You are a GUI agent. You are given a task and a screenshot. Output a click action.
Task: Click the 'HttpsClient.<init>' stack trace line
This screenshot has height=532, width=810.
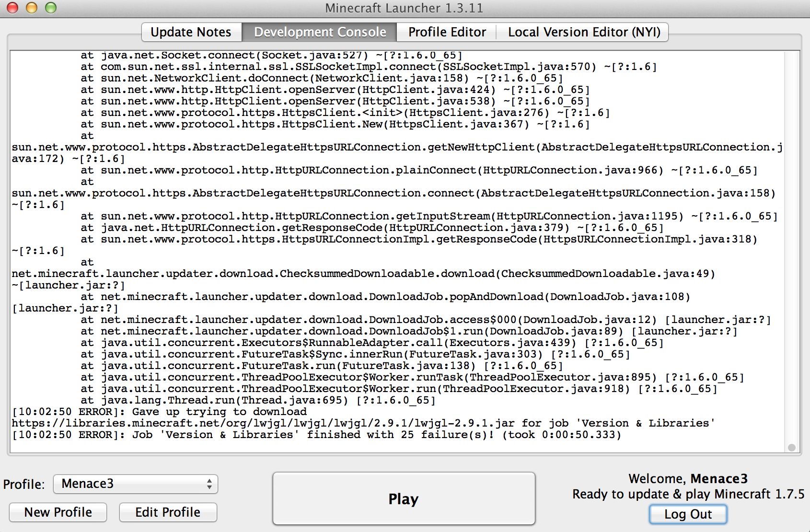[x=345, y=113]
